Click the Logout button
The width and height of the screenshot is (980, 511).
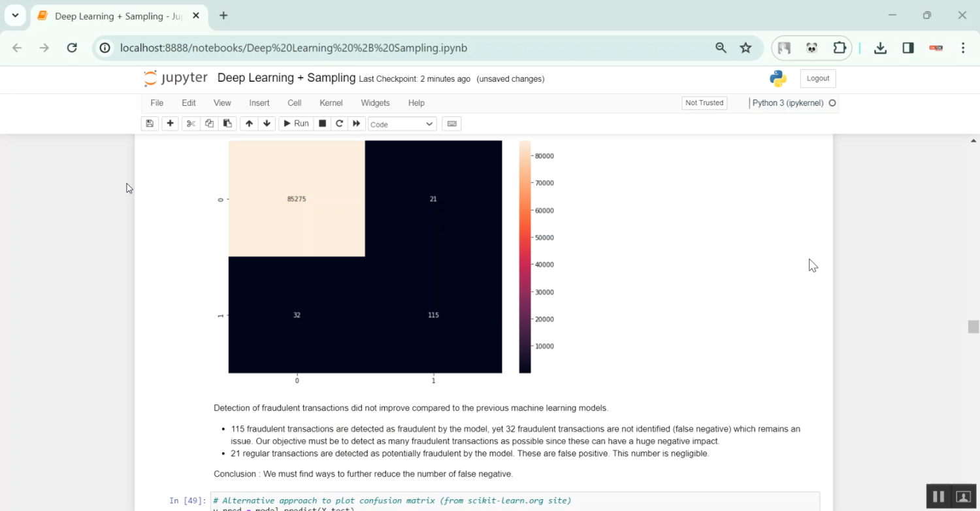point(817,78)
